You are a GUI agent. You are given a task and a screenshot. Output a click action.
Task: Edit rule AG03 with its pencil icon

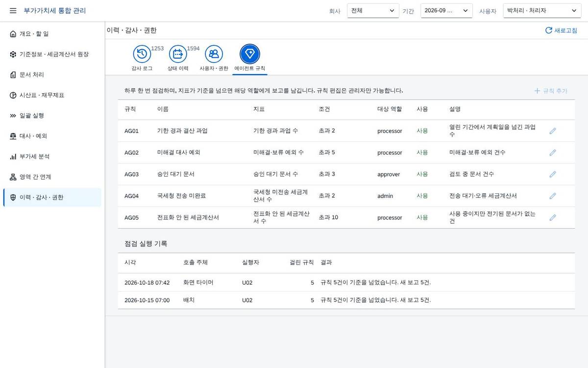pyautogui.click(x=553, y=174)
